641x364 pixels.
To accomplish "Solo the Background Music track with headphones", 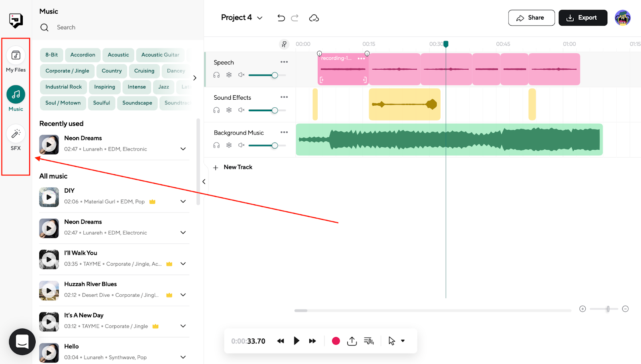I will point(216,145).
